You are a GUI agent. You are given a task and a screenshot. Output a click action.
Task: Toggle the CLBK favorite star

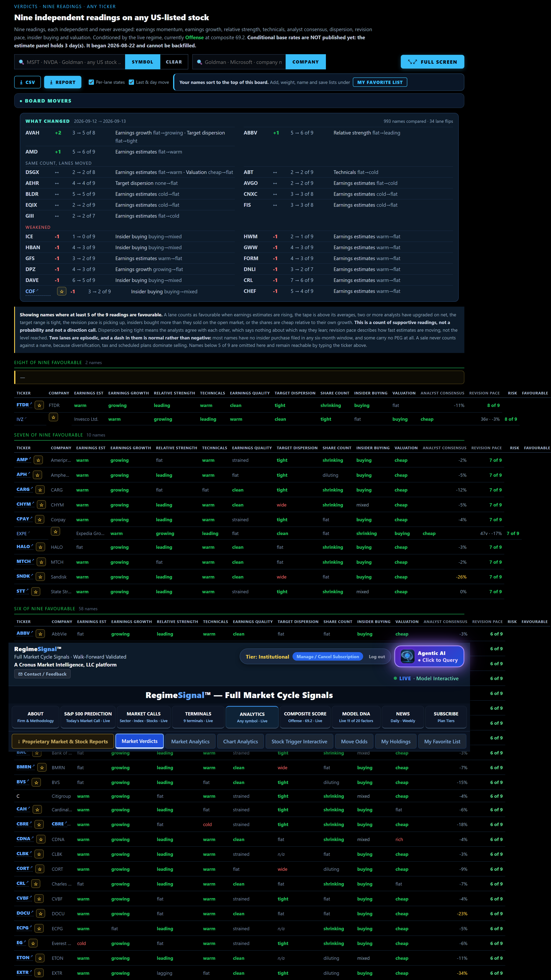point(39,854)
